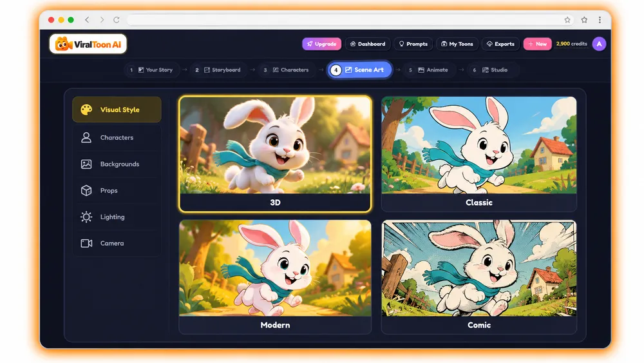This screenshot has width=644, height=363.
Task: Go to step 1 Your Story
Action: pos(151,70)
